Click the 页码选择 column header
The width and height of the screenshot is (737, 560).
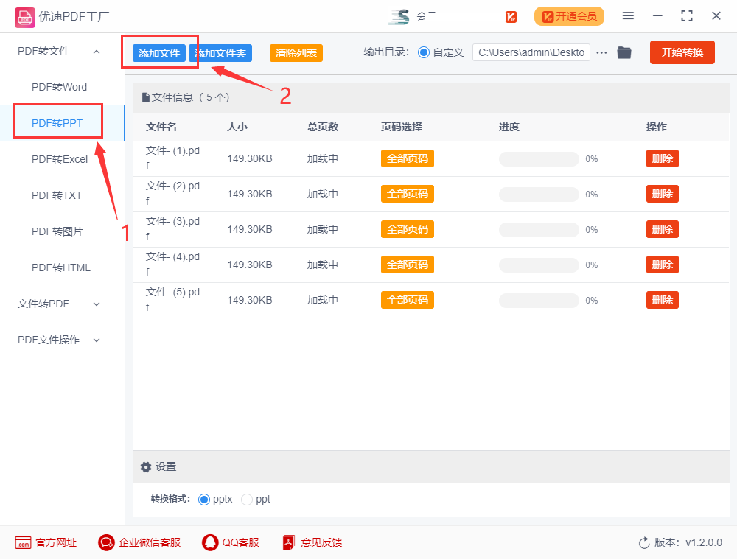tap(402, 127)
